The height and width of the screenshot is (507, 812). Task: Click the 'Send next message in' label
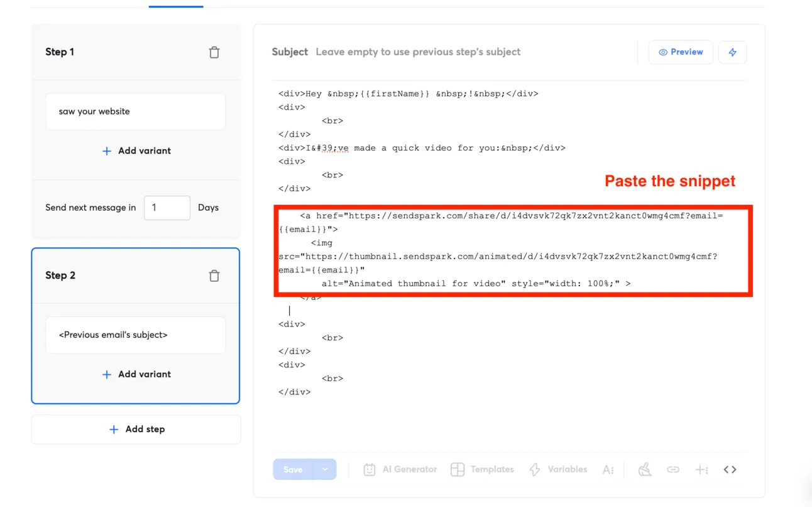point(91,208)
